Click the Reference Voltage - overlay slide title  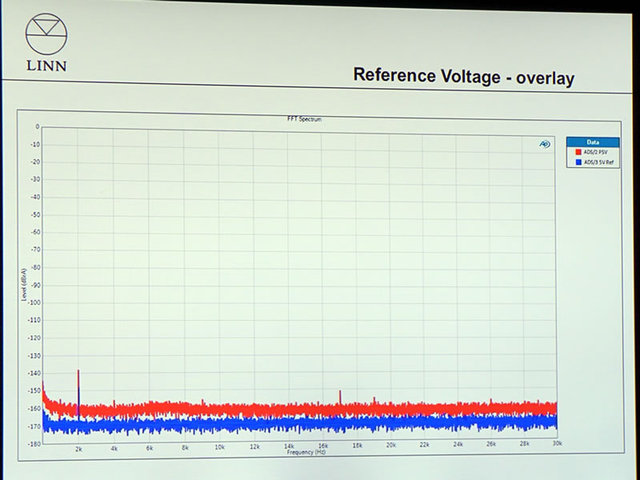tap(463, 77)
